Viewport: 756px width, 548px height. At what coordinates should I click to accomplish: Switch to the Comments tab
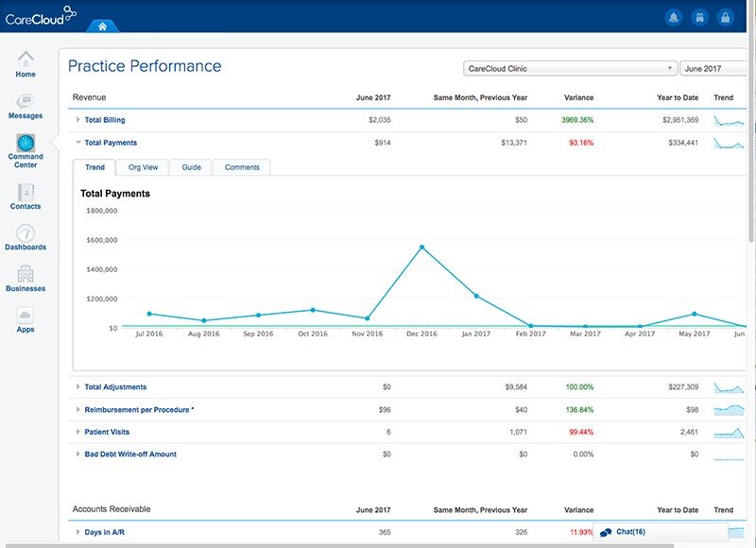[242, 167]
